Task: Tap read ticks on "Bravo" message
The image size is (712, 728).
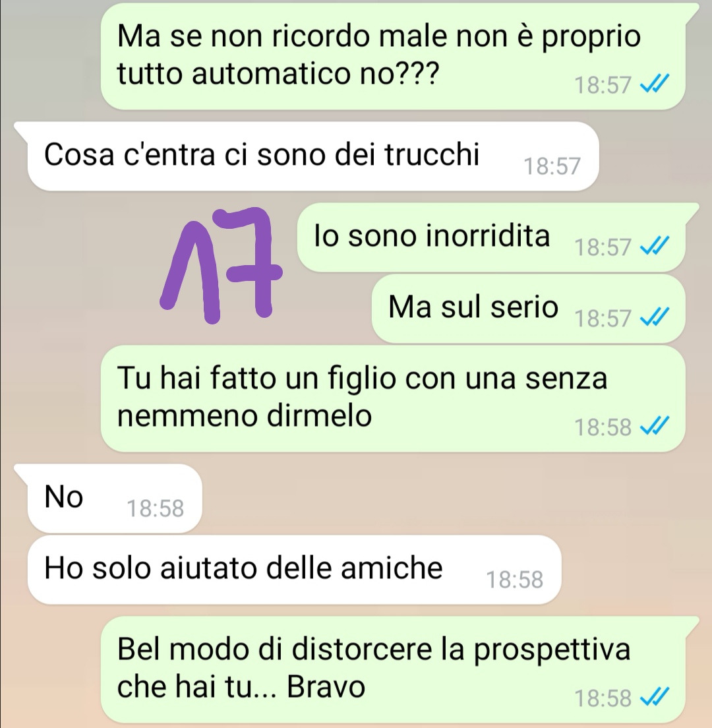Action: coord(655,698)
